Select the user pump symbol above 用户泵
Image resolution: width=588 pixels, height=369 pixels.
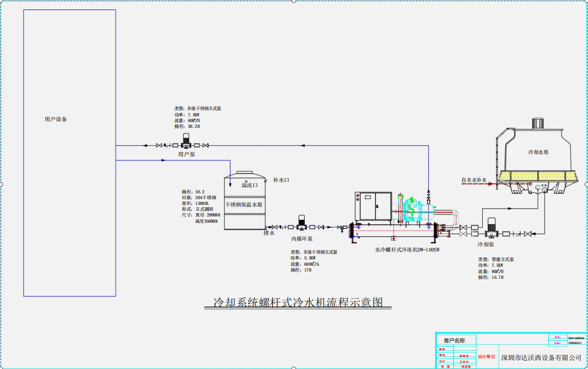click(186, 141)
